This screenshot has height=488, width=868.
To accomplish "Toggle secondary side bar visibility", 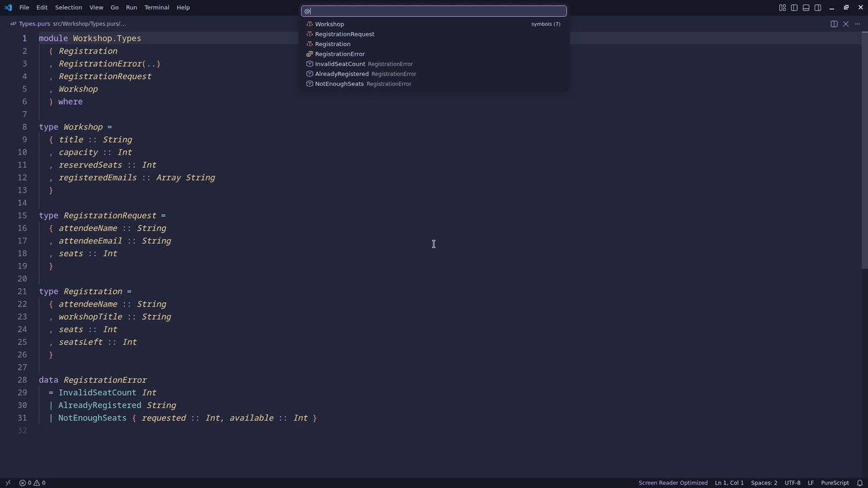I will (818, 7).
